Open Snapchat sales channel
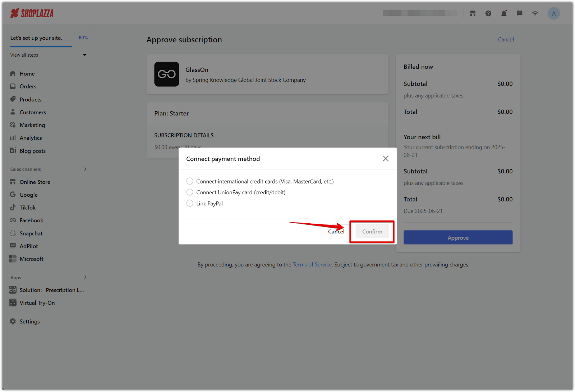The image size is (575, 392). tap(31, 233)
